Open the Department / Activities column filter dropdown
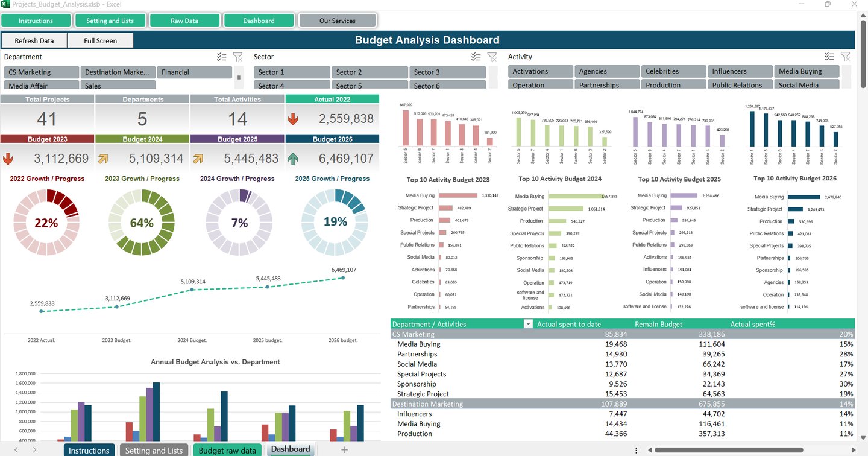 528,324
